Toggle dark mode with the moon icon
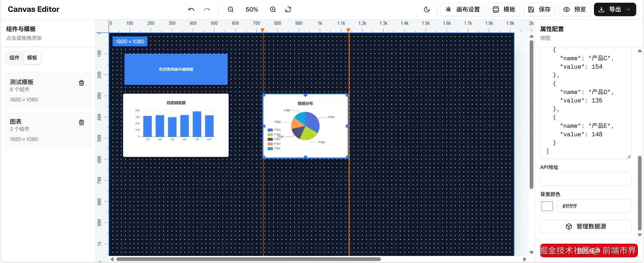Image resolution: width=644 pixels, height=263 pixels. pyautogui.click(x=427, y=9)
